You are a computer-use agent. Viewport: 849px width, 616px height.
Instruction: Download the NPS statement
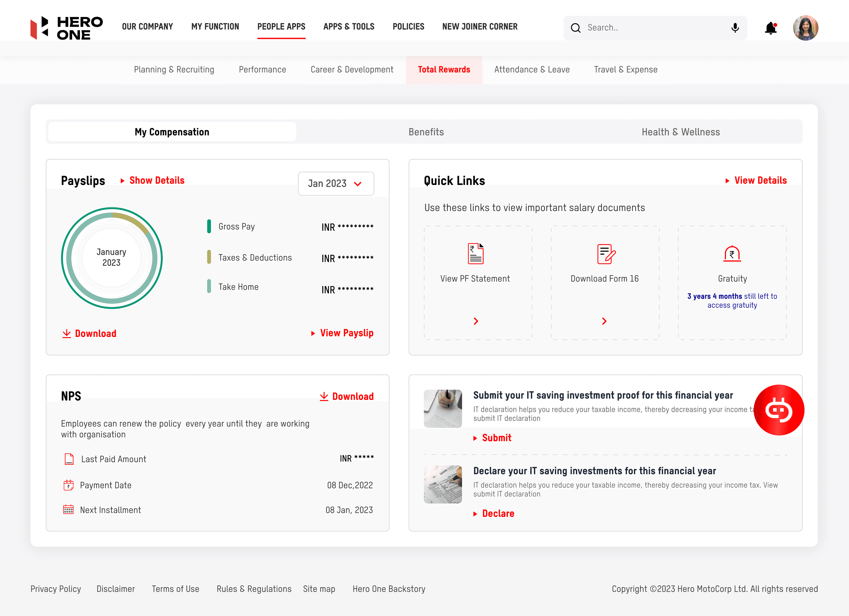(347, 396)
